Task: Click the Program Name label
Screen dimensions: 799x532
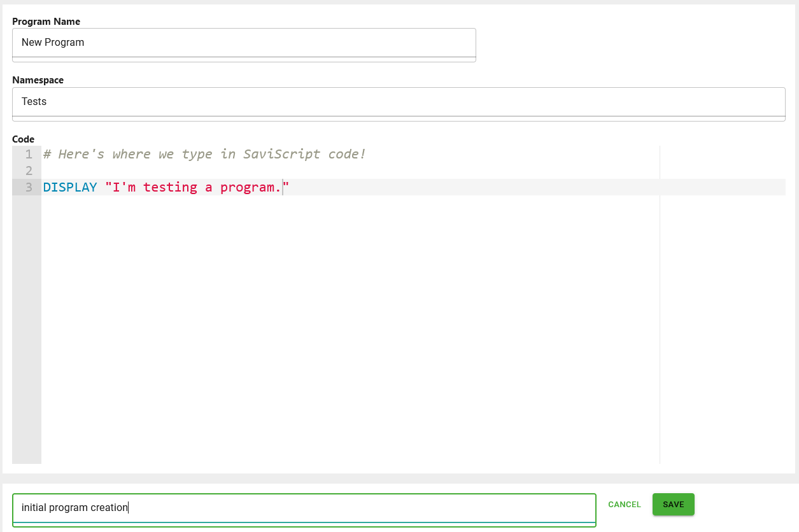Action: (x=46, y=21)
